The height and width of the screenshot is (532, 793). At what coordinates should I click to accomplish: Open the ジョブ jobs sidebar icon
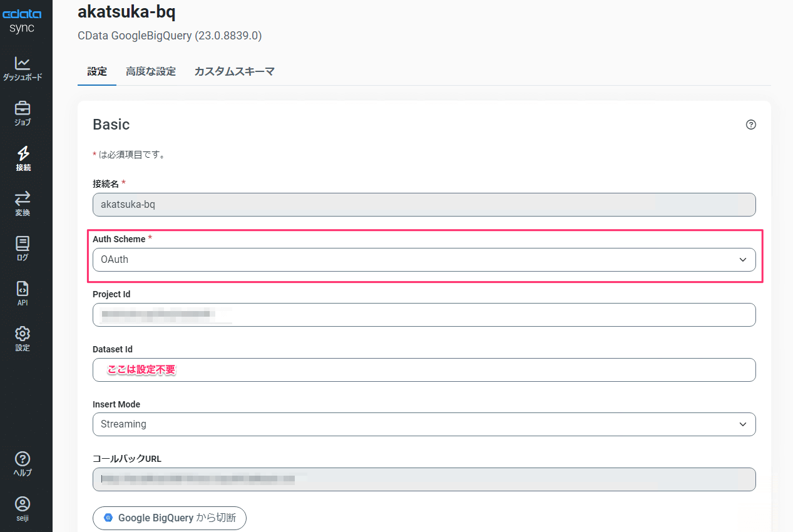[x=23, y=114]
